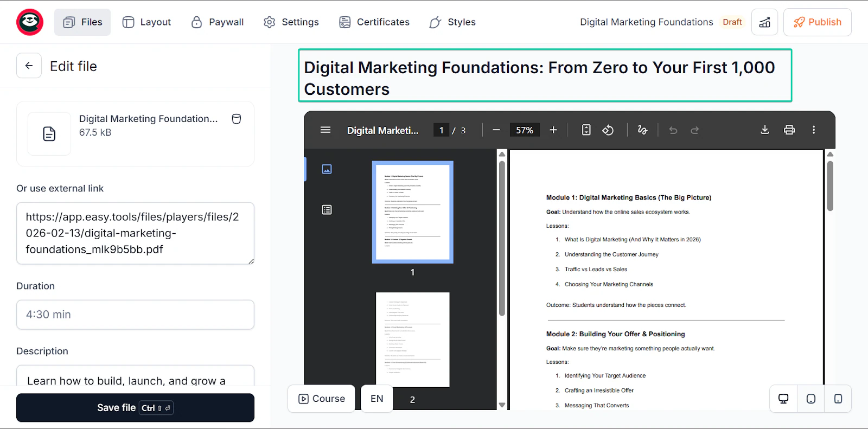The width and height of the screenshot is (868, 429).
Task: Switch to tablet preview mode
Action: [811, 399]
